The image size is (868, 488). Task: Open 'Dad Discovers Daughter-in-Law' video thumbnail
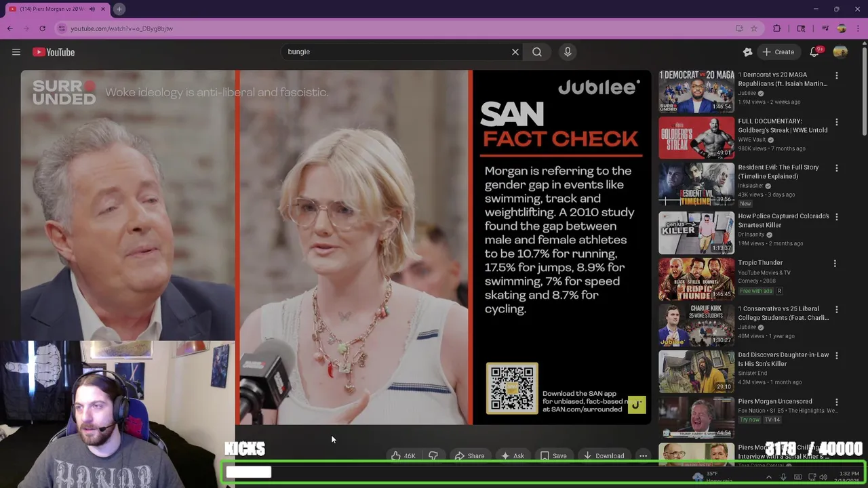[696, 372]
